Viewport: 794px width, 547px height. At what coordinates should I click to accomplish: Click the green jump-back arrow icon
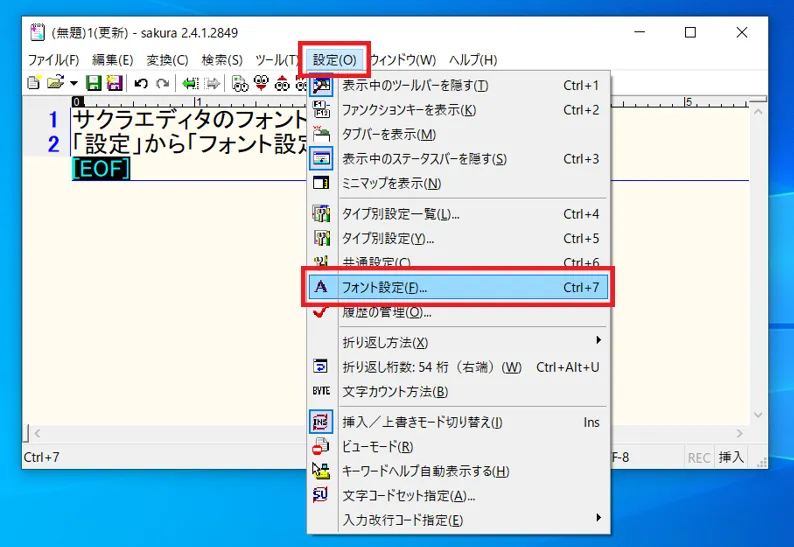[190, 83]
